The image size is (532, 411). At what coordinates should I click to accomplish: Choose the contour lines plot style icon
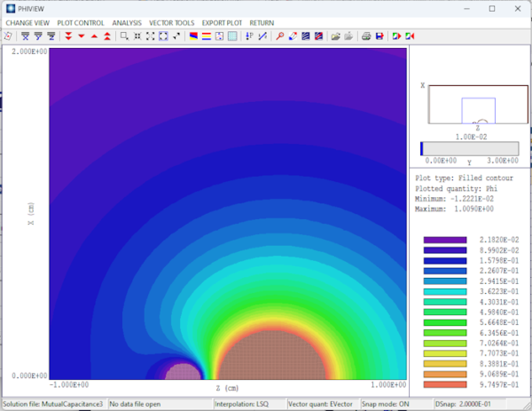click(x=207, y=36)
